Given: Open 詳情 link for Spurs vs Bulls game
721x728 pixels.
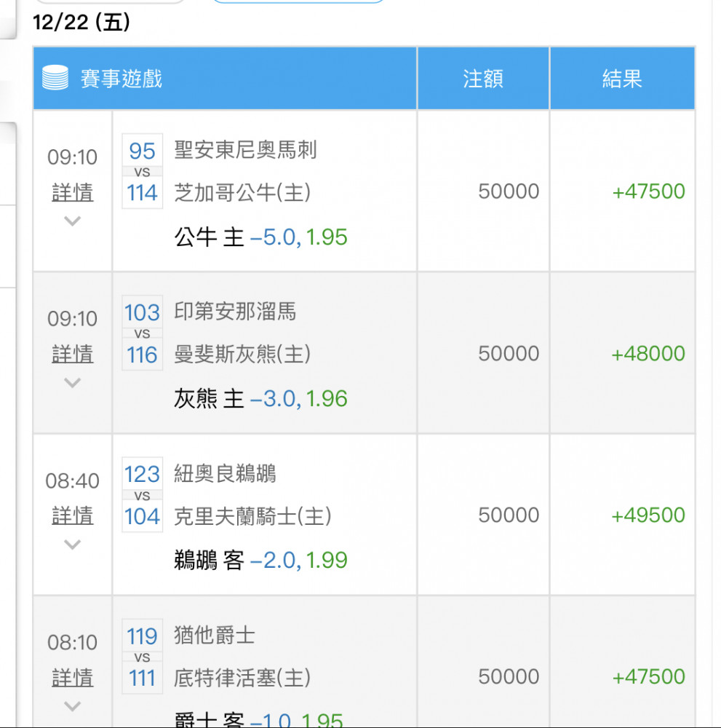Looking at the screenshot, I should 72,192.
